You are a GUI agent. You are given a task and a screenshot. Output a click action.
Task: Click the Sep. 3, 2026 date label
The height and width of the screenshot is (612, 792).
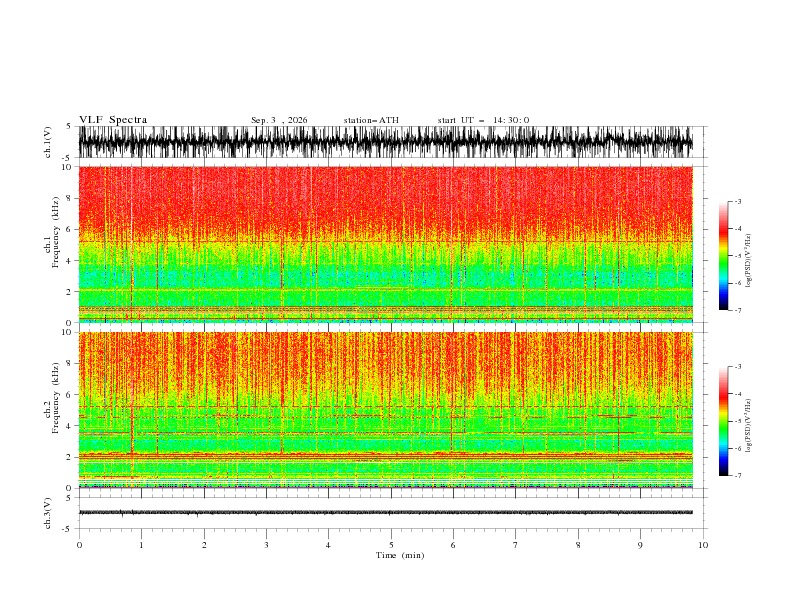coord(279,120)
